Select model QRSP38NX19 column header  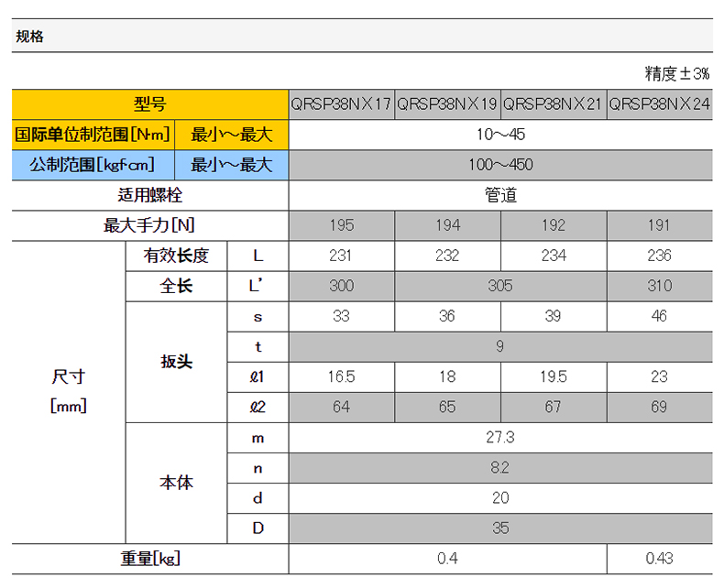point(447,104)
